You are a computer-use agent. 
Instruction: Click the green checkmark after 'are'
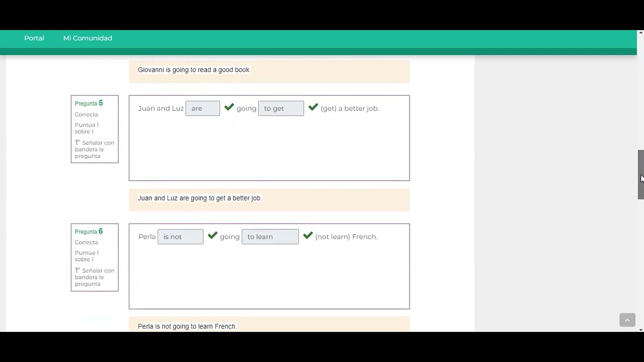(x=229, y=107)
